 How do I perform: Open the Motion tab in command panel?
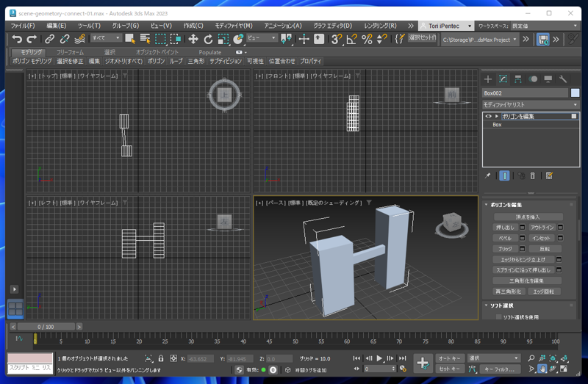point(533,79)
